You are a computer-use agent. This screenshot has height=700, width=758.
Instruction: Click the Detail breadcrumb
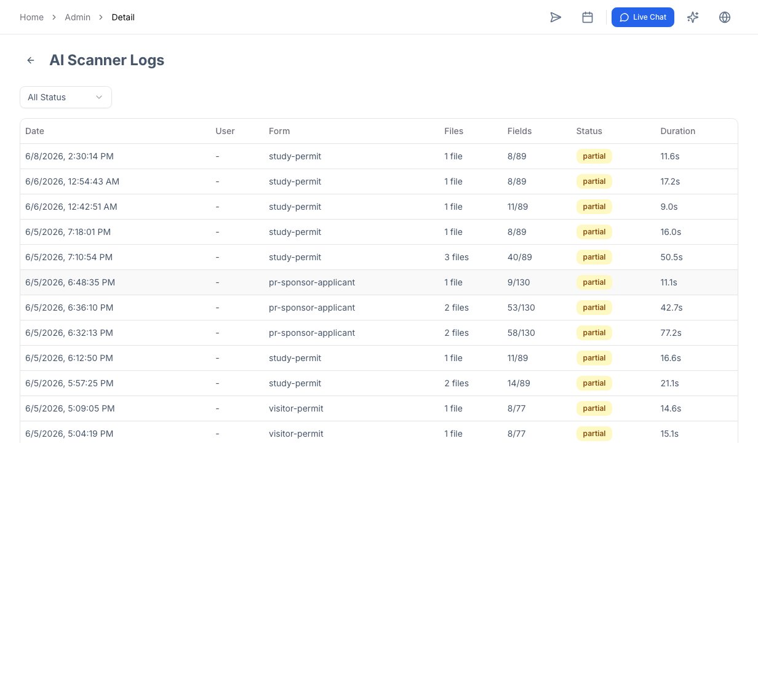point(123,17)
